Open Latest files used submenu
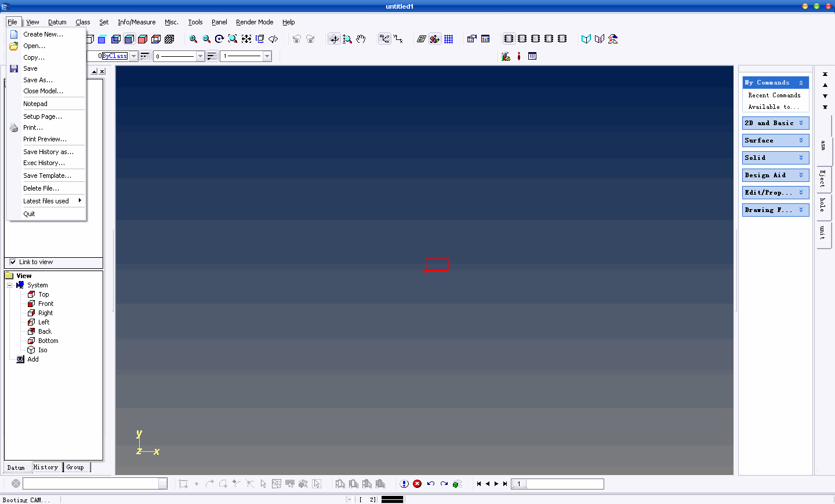The height and width of the screenshot is (504, 835). tap(46, 201)
